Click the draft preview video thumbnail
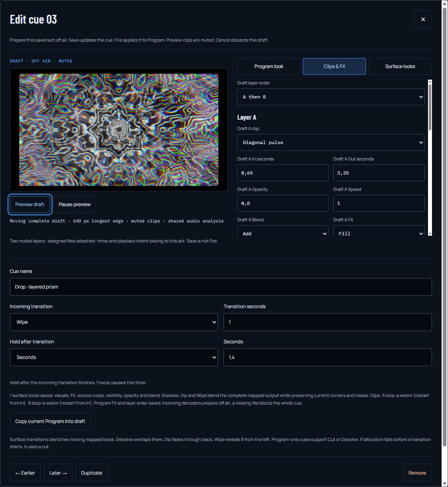 [x=119, y=130]
